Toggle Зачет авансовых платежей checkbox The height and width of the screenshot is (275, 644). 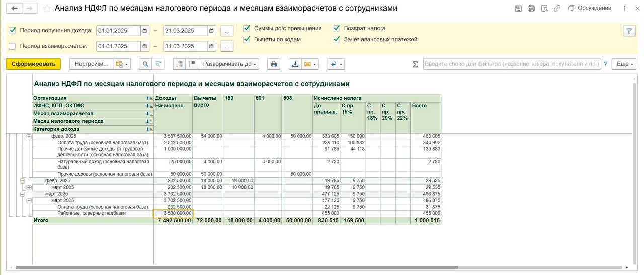pos(336,39)
